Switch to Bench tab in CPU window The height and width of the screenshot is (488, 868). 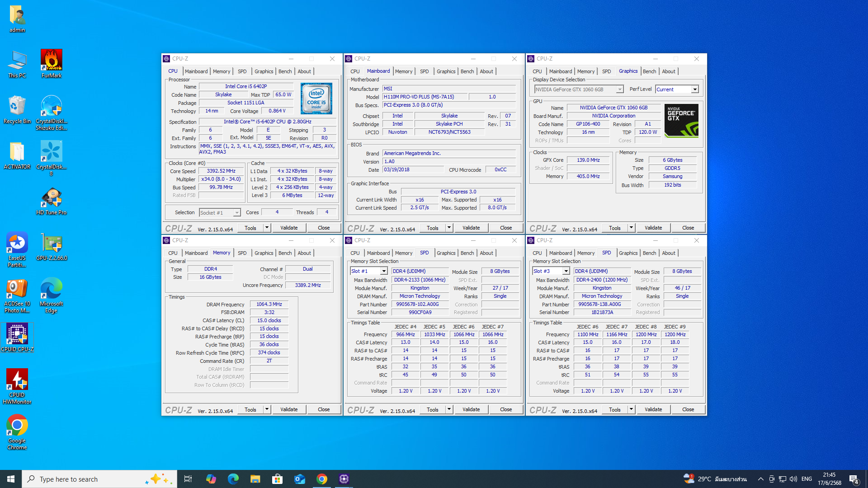point(285,71)
